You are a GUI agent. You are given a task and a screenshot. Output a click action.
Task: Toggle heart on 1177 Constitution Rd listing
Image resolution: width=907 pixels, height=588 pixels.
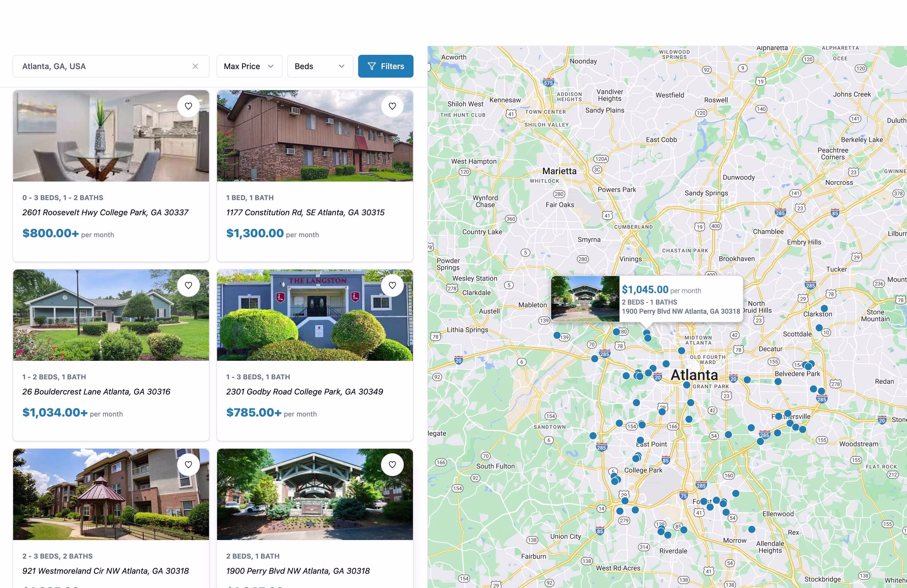coord(392,106)
